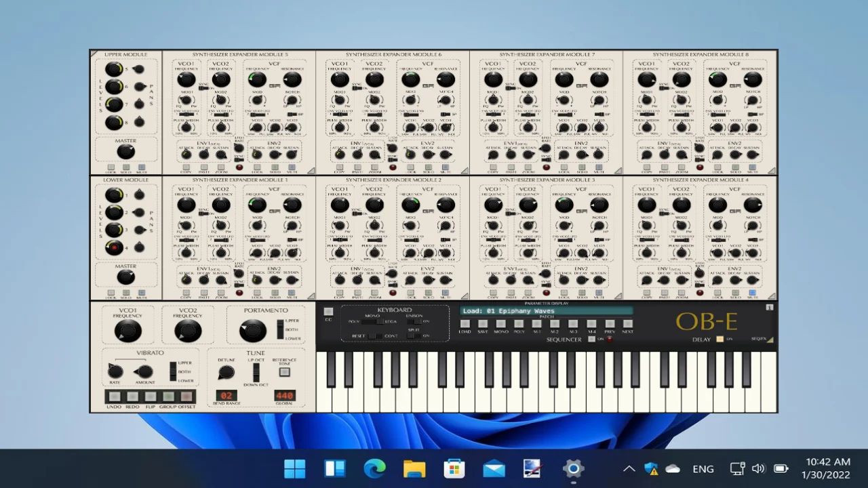The height and width of the screenshot is (488, 868).
Task: Toggle the keyboard Unison ON switch
Action: [x=414, y=321]
